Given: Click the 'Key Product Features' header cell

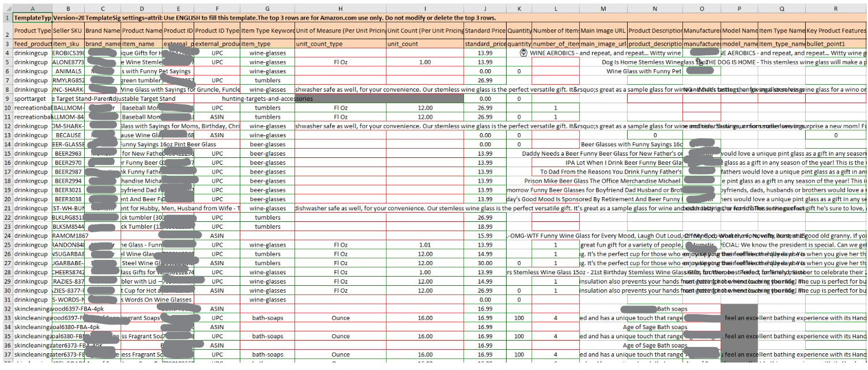Looking at the screenshot, I should click(836, 31).
